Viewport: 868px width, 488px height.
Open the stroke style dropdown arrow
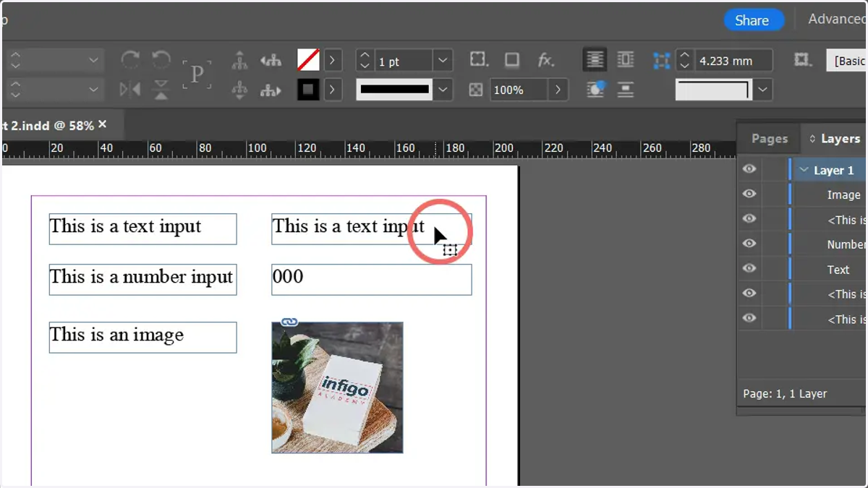click(442, 90)
